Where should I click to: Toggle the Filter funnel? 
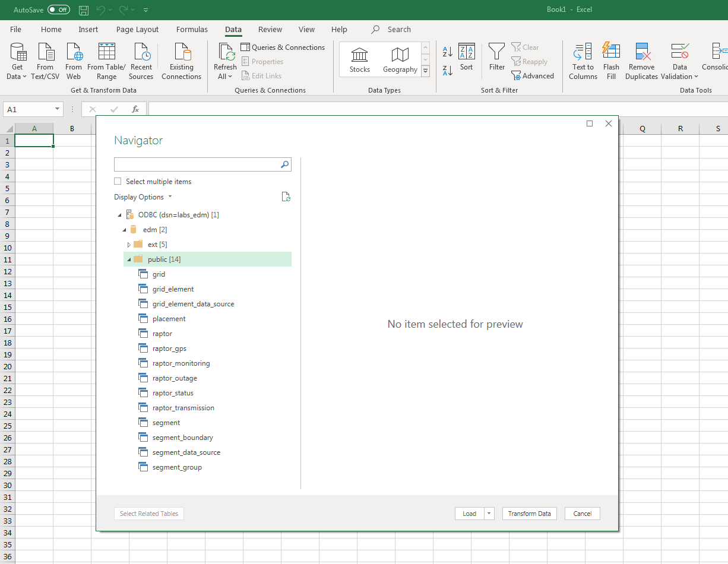click(x=497, y=58)
